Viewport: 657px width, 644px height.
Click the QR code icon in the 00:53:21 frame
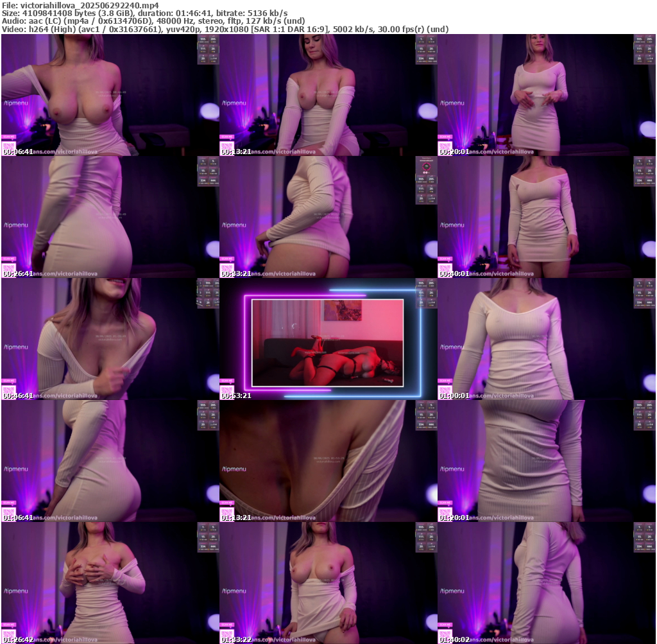point(226,390)
